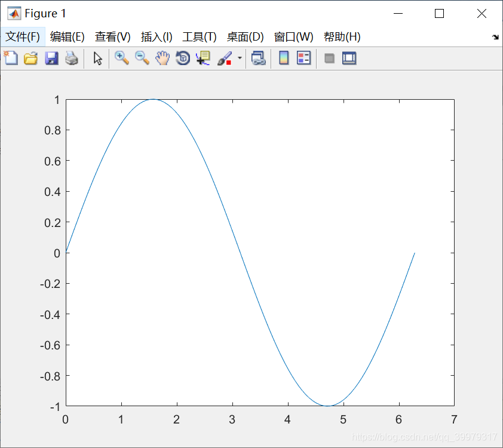The width and height of the screenshot is (503, 448).
Task: Open the 工具(T) menu
Action: point(199,37)
